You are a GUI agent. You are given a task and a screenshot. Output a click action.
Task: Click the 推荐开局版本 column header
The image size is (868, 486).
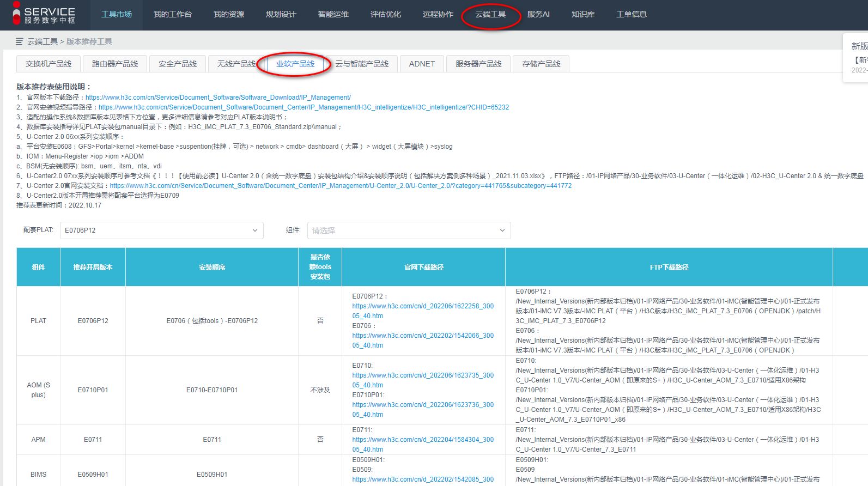pos(93,267)
